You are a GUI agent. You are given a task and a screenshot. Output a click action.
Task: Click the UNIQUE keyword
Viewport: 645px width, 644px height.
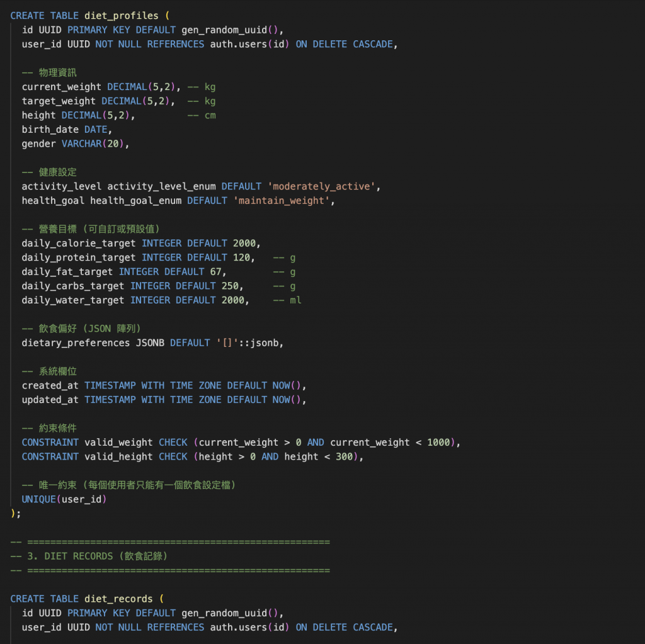point(38,499)
